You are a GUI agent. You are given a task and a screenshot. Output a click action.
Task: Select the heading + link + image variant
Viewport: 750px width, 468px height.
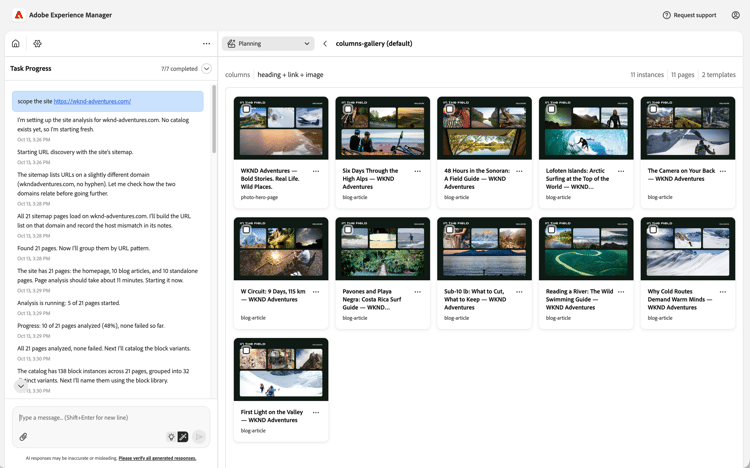290,75
